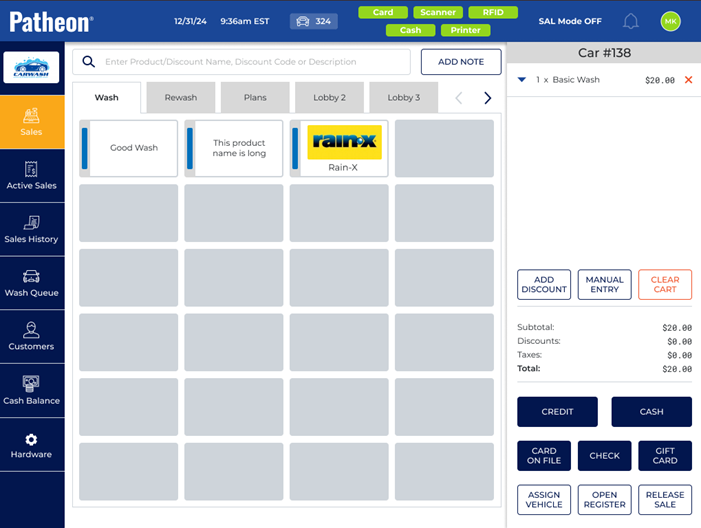Click the notification bell icon

(x=631, y=21)
